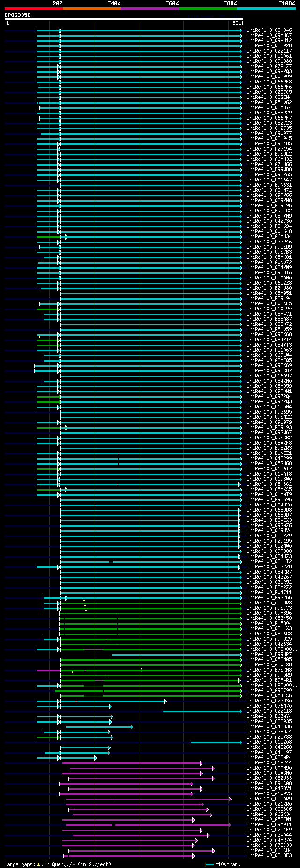The image size is (300, 868).
Task: Select hit UniRef100_C5Z450
Action: coord(269,619)
